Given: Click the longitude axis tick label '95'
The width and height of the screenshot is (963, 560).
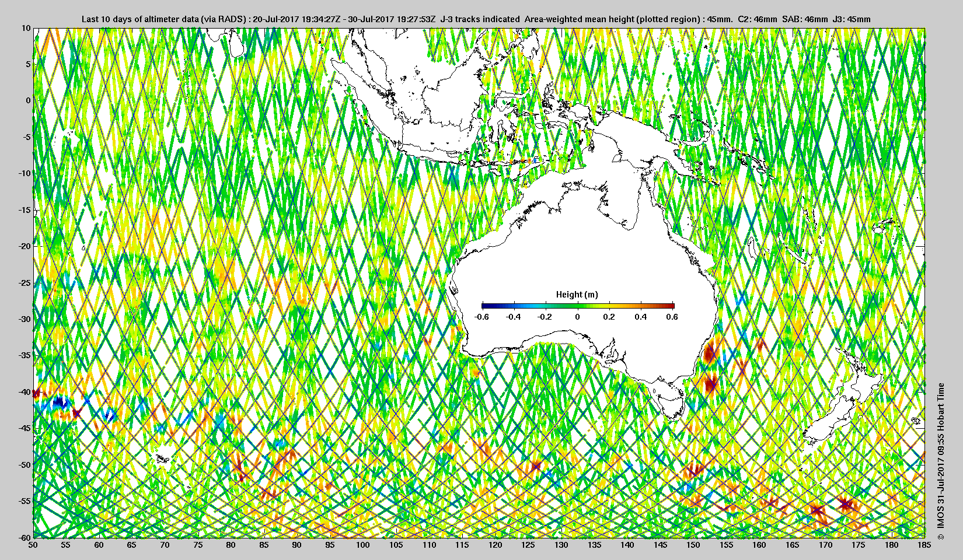Looking at the screenshot, I should pyautogui.click(x=330, y=545).
